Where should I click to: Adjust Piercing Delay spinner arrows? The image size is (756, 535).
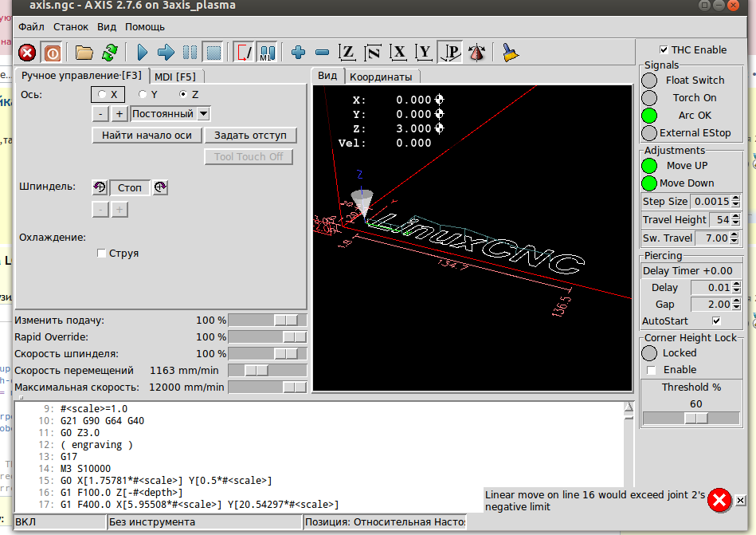pyautogui.click(x=736, y=288)
